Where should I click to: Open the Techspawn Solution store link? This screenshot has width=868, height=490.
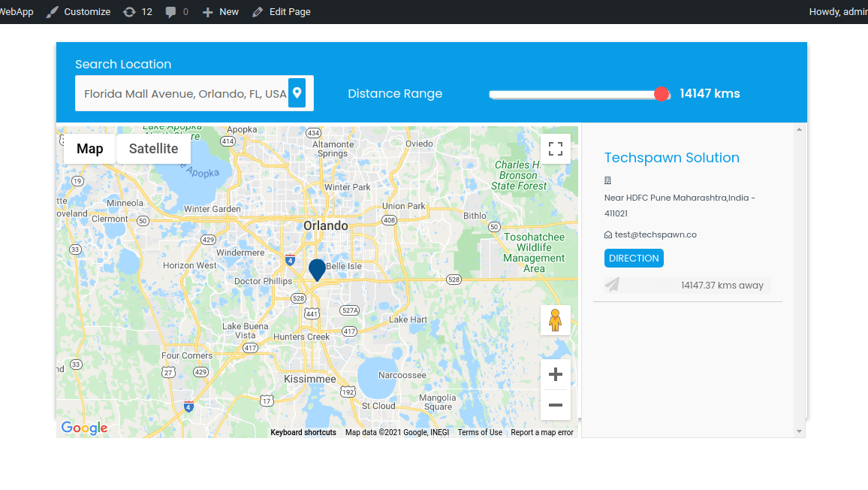[671, 158]
